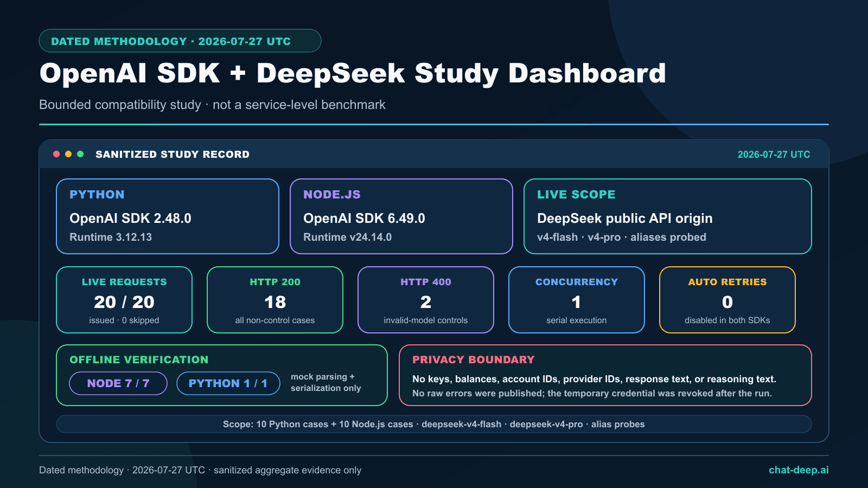This screenshot has height=488, width=868.
Task: Click 'mock parsing + serialization only' note
Action: 325,382
